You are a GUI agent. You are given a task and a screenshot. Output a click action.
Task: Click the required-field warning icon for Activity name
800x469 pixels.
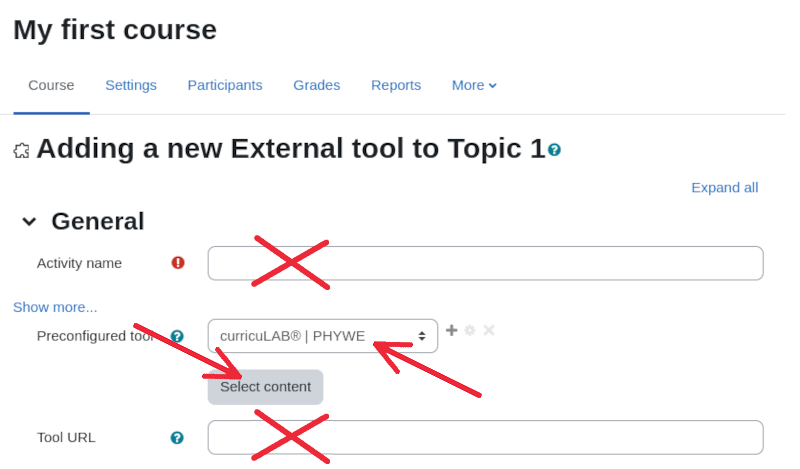coord(178,263)
